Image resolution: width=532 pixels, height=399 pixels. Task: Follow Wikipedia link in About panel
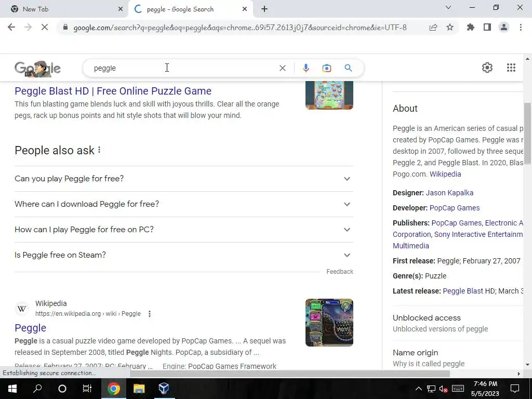click(445, 174)
